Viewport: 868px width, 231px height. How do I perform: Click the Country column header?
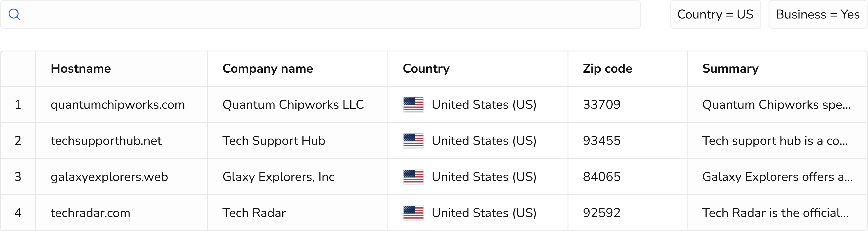tap(426, 69)
